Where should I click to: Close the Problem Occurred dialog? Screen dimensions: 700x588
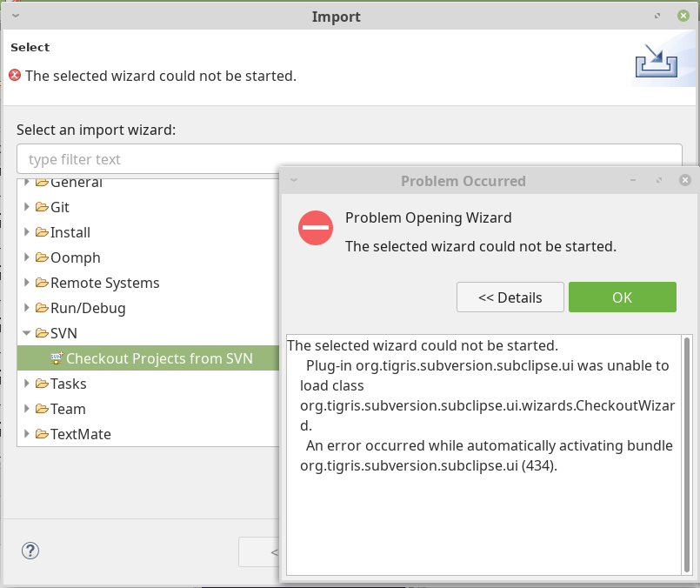[685, 180]
